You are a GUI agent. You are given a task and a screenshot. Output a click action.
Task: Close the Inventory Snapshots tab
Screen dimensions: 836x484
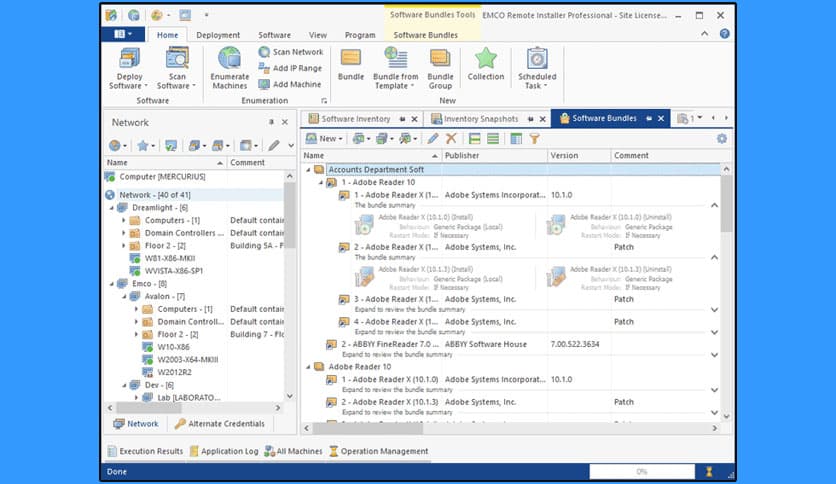click(542, 119)
